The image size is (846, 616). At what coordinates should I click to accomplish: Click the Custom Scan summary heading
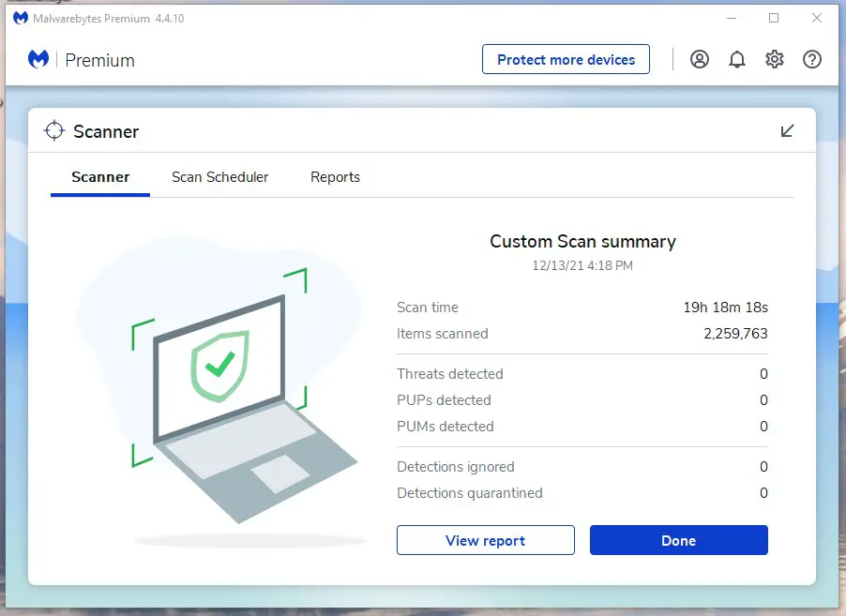[582, 242]
